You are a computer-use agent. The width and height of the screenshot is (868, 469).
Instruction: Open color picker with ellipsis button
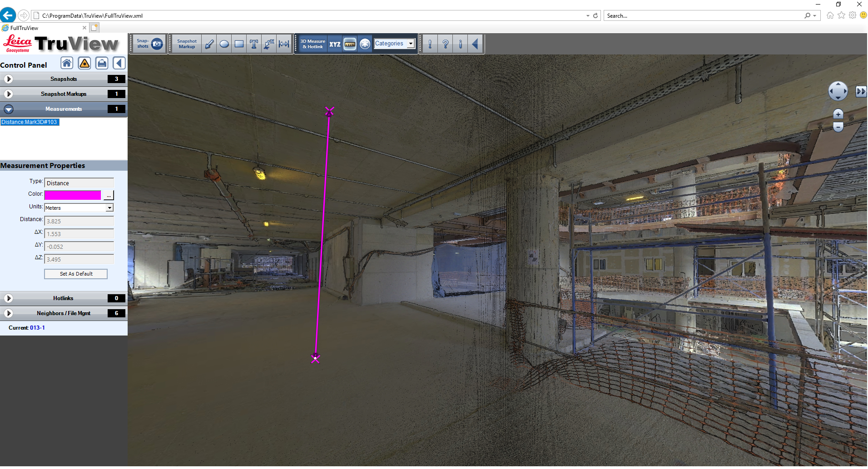(109, 195)
